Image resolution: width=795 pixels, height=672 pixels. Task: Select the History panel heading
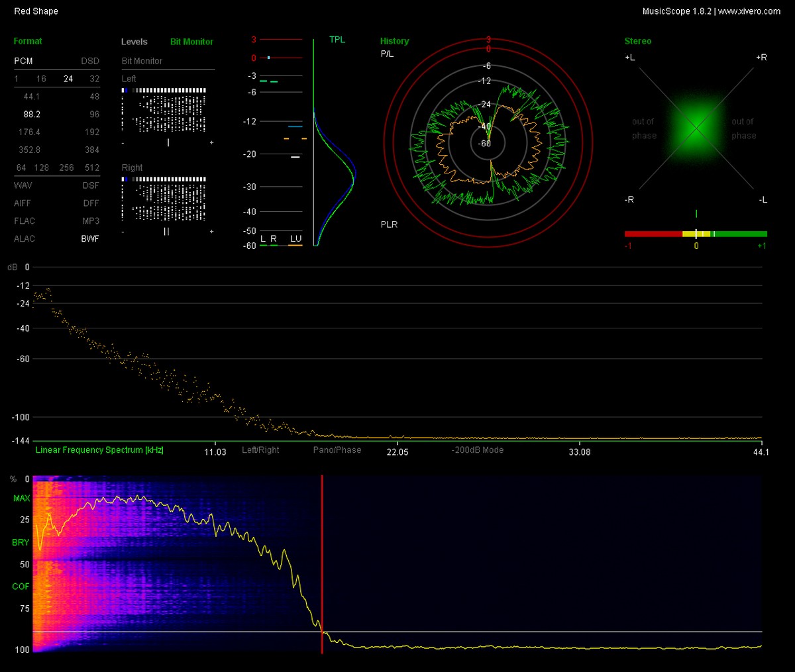tap(394, 41)
